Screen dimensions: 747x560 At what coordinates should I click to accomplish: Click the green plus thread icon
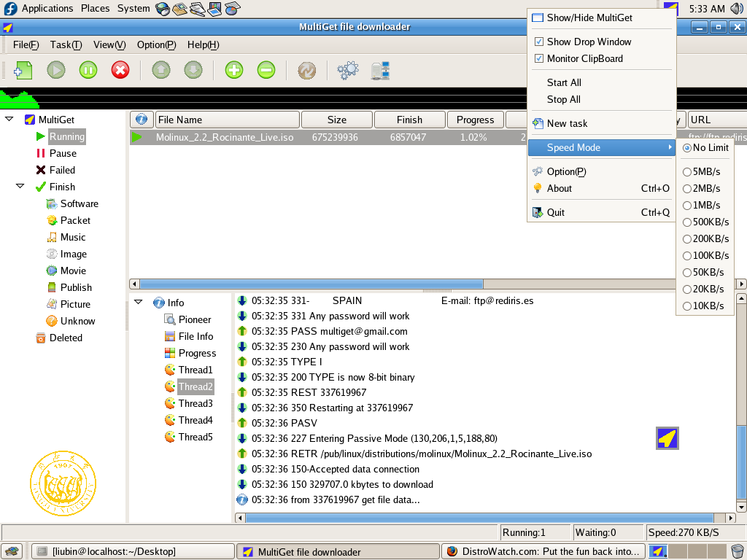pyautogui.click(x=234, y=70)
